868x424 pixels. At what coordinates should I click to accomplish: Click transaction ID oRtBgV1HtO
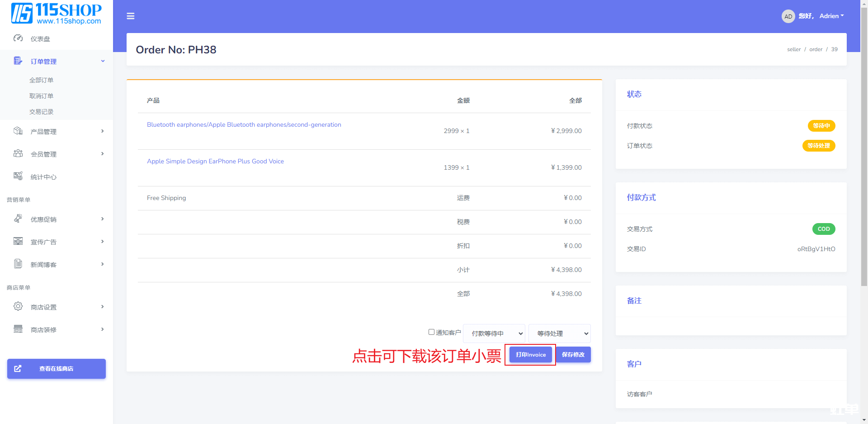[x=816, y=249]
